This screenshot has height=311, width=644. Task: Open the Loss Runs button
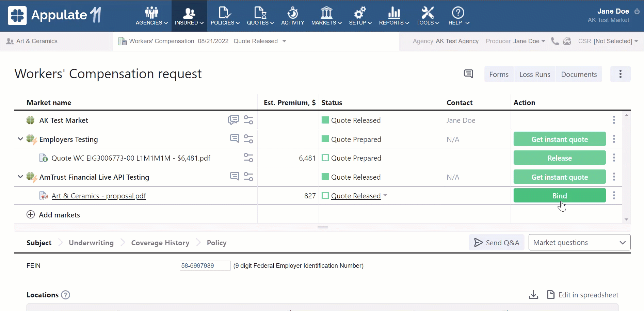[x=535, y=74]
